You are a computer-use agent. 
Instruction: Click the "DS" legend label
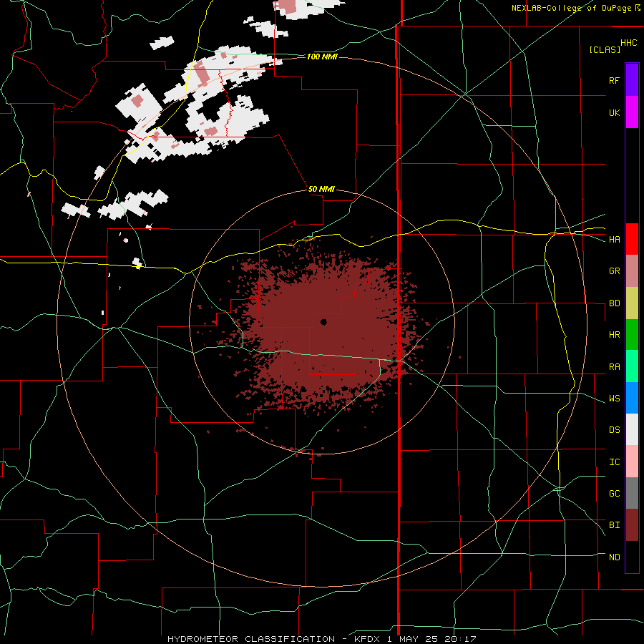click(614, 430)
